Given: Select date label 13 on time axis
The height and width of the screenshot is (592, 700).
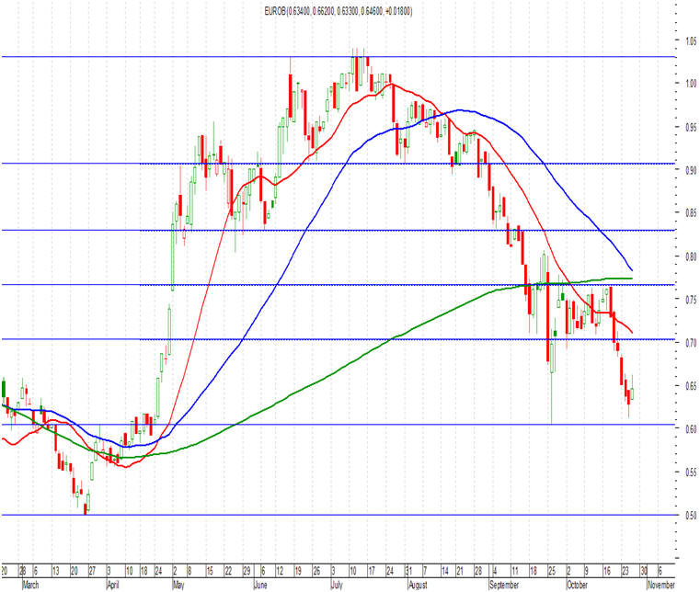Looking at the screenshot, I should tap(55, 571).
